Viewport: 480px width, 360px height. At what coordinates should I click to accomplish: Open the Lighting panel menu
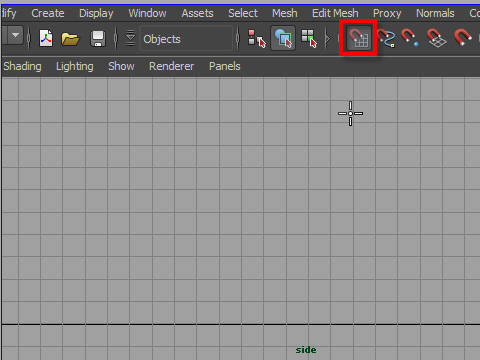point(75,66)
